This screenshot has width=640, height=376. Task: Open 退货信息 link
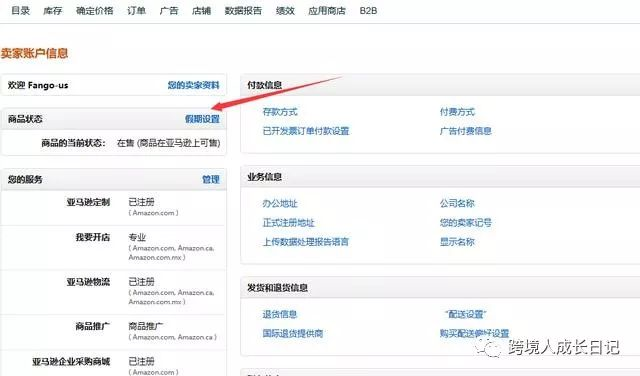pos(280,314)
